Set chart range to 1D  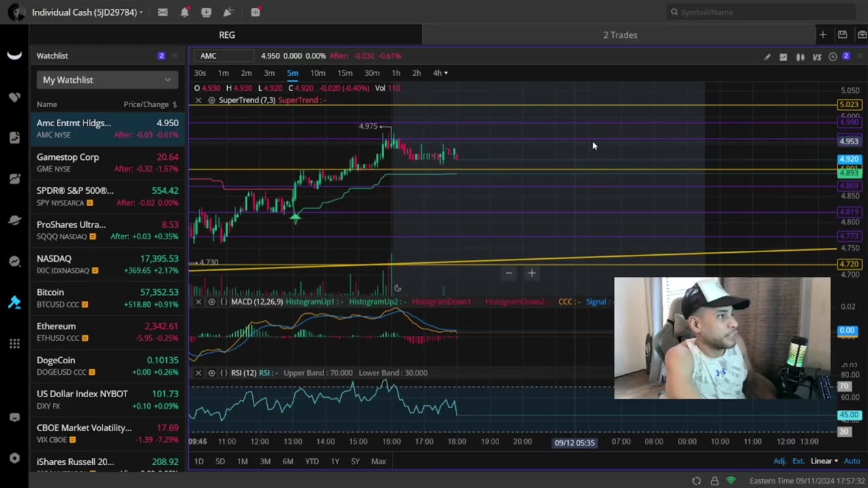pos(199,462)
